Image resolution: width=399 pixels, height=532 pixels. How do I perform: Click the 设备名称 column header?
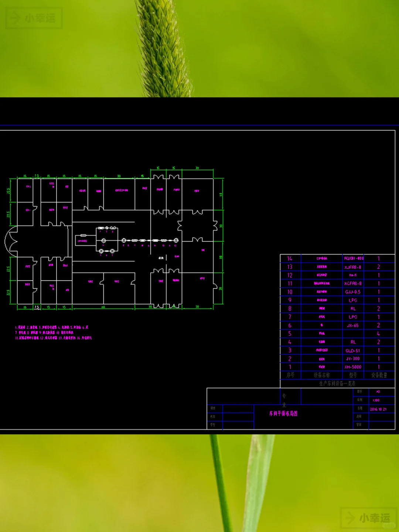[322, 375]
